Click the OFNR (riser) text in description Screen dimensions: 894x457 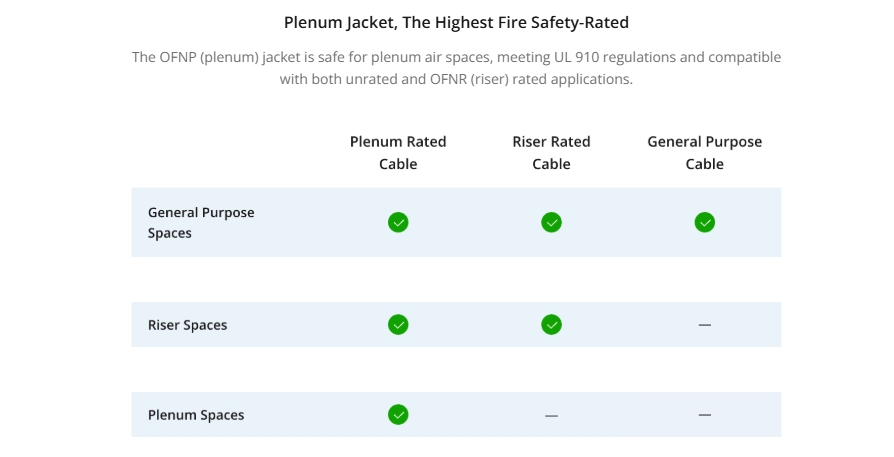[x=469, y=79]
